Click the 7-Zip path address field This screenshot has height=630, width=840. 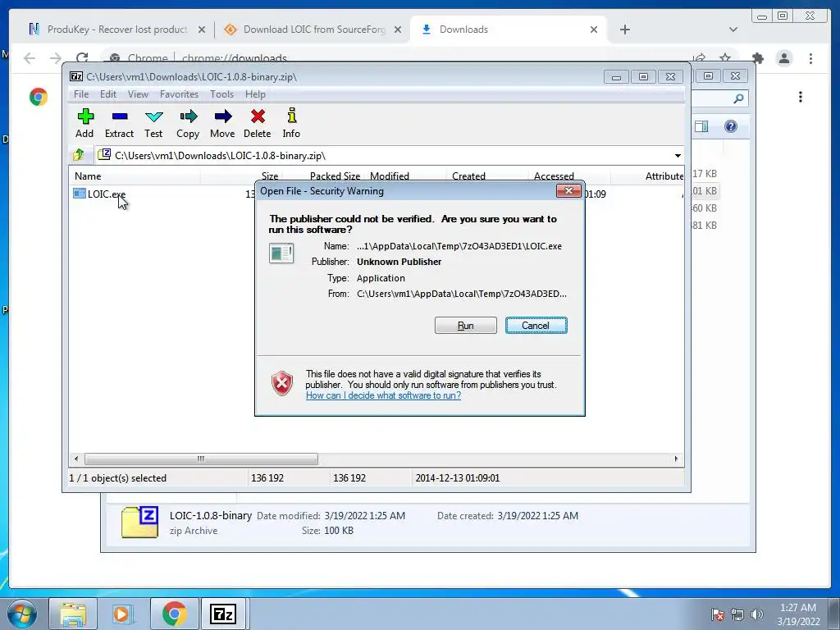click(384, 156)
